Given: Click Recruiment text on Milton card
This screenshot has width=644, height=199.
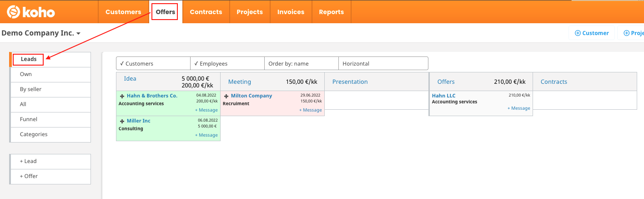Looking at the screenshot, I should tap(236, 104).
